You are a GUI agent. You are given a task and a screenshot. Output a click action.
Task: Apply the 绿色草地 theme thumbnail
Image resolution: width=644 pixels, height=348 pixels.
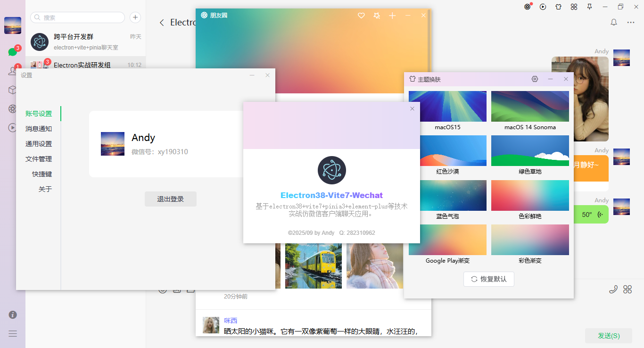530,151
